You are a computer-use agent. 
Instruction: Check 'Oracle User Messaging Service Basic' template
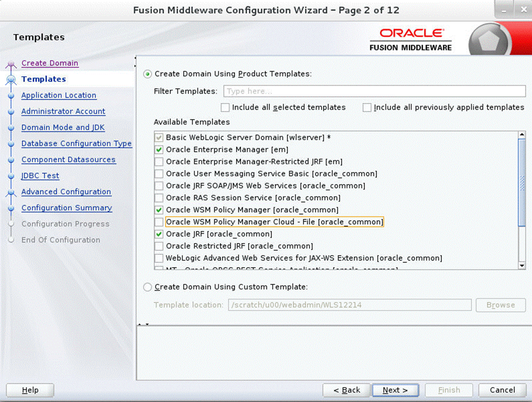[x=158, y=174]
